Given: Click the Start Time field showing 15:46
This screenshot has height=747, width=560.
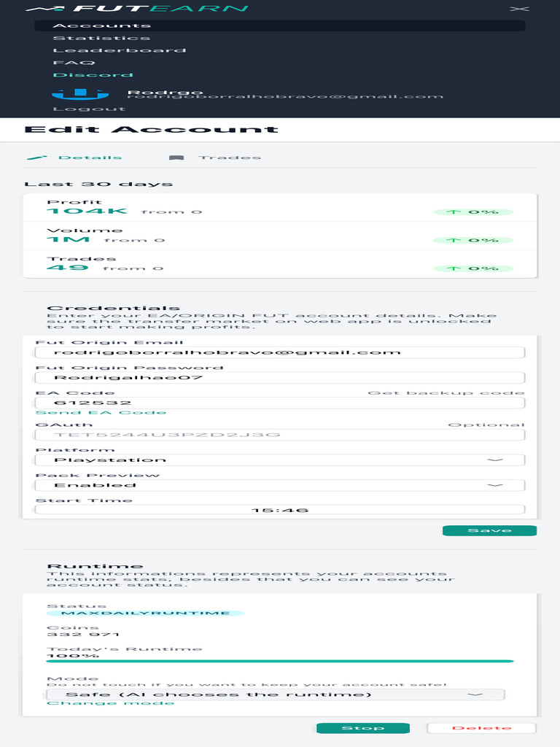Looking at the screenshot, I should pos(280,510).
